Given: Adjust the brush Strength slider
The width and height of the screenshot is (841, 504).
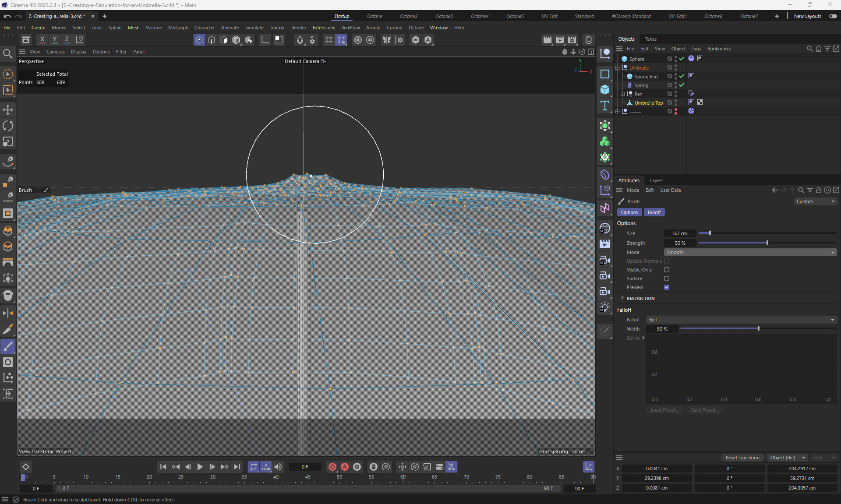Looking at the screenshot, I should tap(767, 243).
